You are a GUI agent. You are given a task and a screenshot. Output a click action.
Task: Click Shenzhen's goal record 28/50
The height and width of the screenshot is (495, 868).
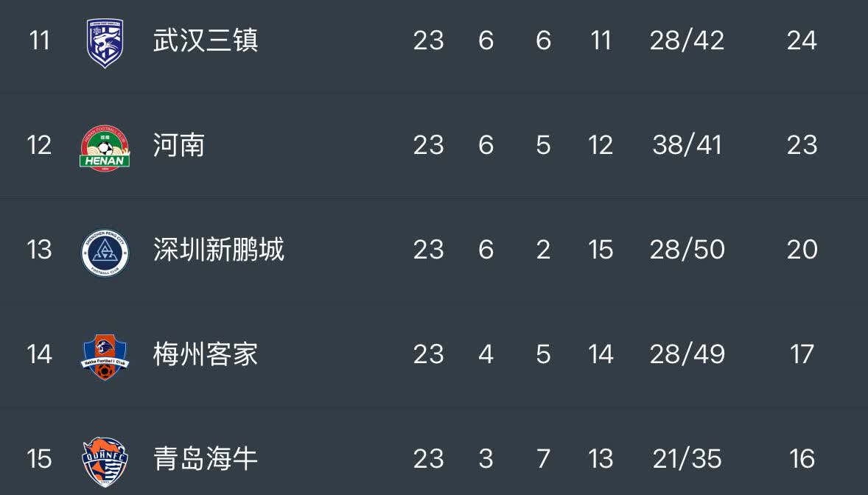pyautogui.click(x=687, y=250)
